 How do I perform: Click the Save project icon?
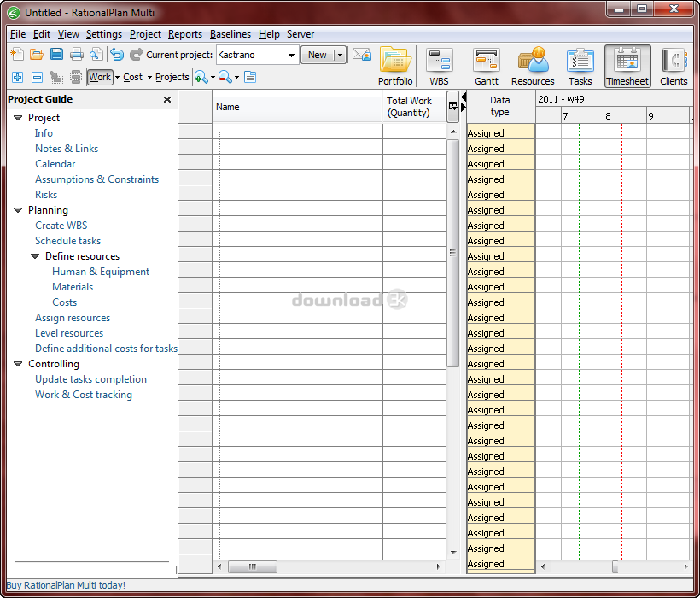click(x=56, y=55)
